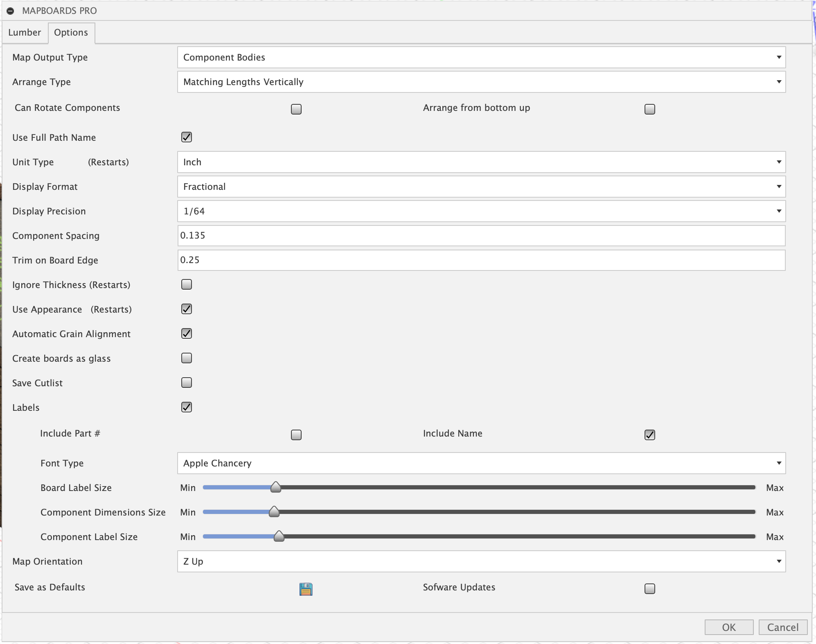The height and width of the screenshot is (644, 816).
Task: Enable Sofware Updates checkbox
Action: (x=649, y=588)
